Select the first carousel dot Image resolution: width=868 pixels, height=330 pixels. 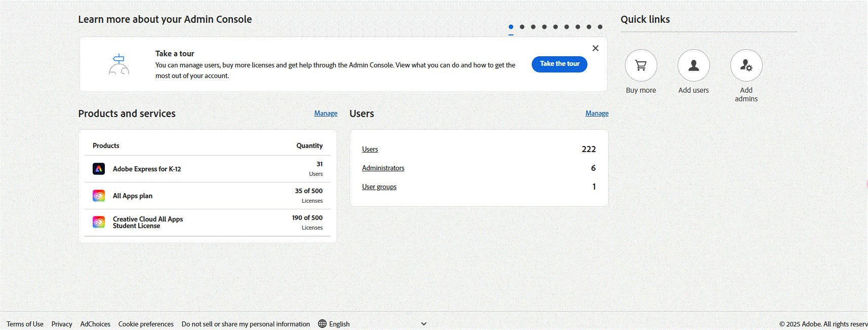(511, 27)
